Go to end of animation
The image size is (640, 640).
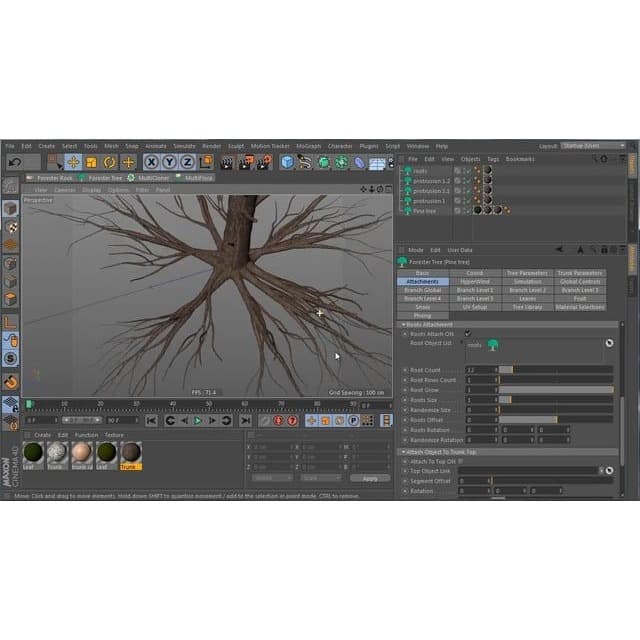245,420
